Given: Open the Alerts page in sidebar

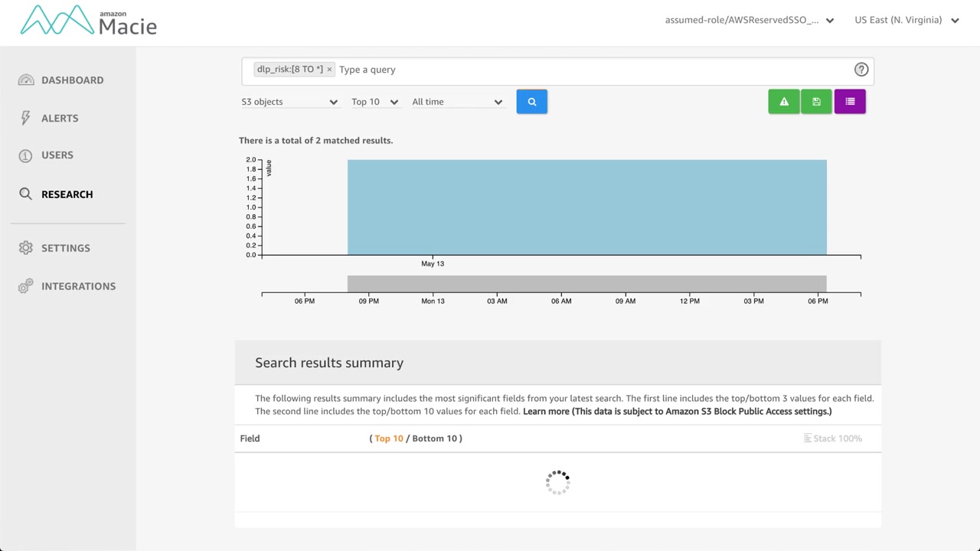Looking at the screenshot, I should [x=60, y=118].
